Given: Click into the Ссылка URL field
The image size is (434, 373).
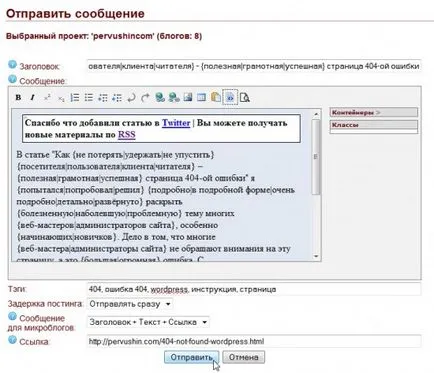Looking at the screenshot, I should pyautogui.click(x=254, y=341).
